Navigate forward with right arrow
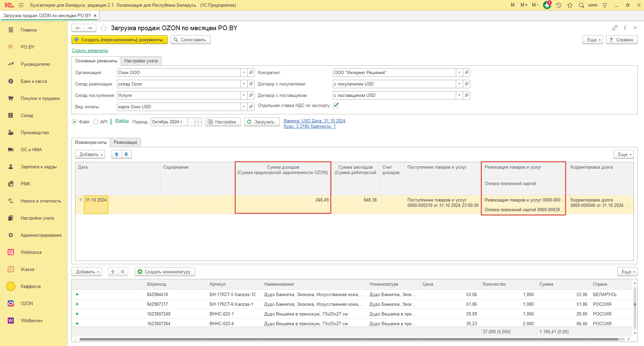Viewport: 644px width, 346px height. [90, 28]
